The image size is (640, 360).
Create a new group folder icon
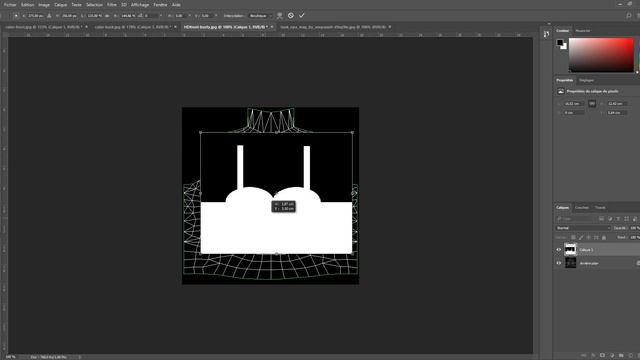point(621,356)
